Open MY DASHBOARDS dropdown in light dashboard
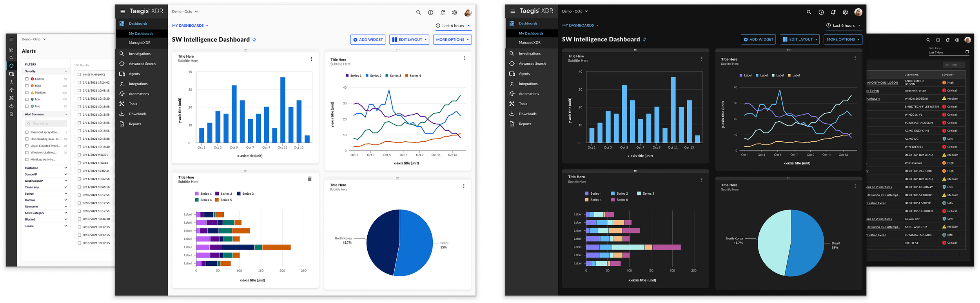The height and width of the screenshot is (303, 980). [x=190, y=26]
